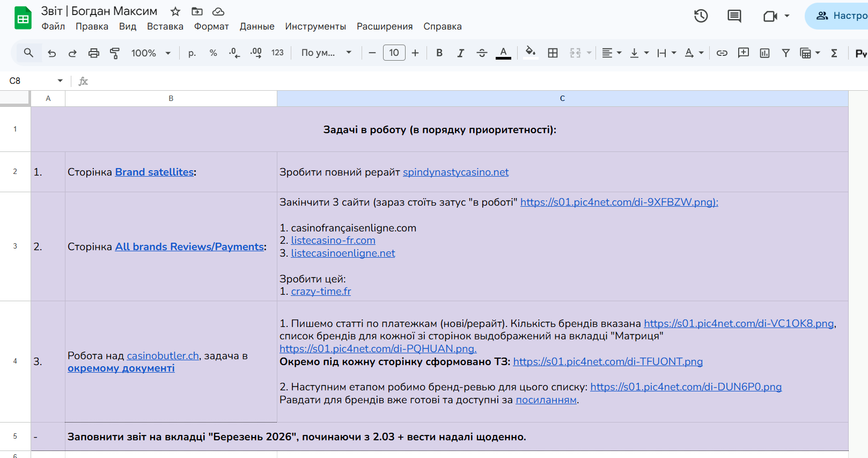
Task: Click the Brand satellites link
Action: click(x=155, y=172)
